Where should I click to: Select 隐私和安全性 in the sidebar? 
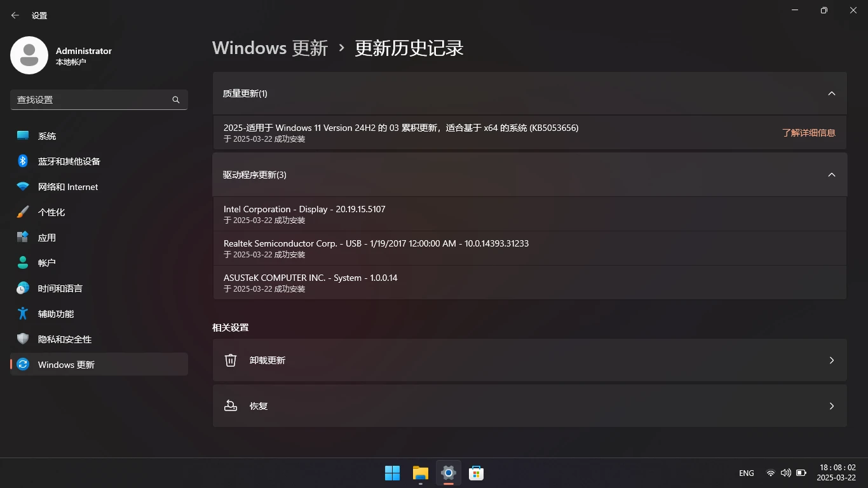[x=99, y=339]
